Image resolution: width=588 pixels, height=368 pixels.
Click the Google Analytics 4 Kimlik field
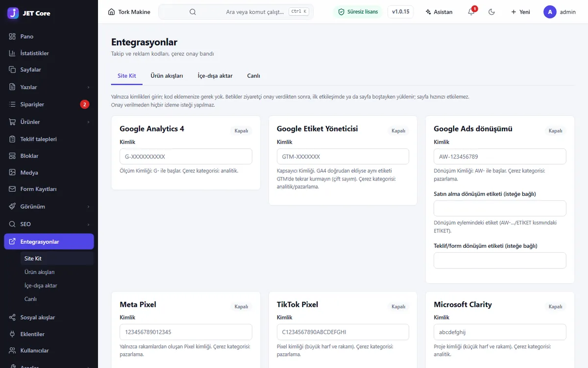pyautogui.click(x=186, y=157)
